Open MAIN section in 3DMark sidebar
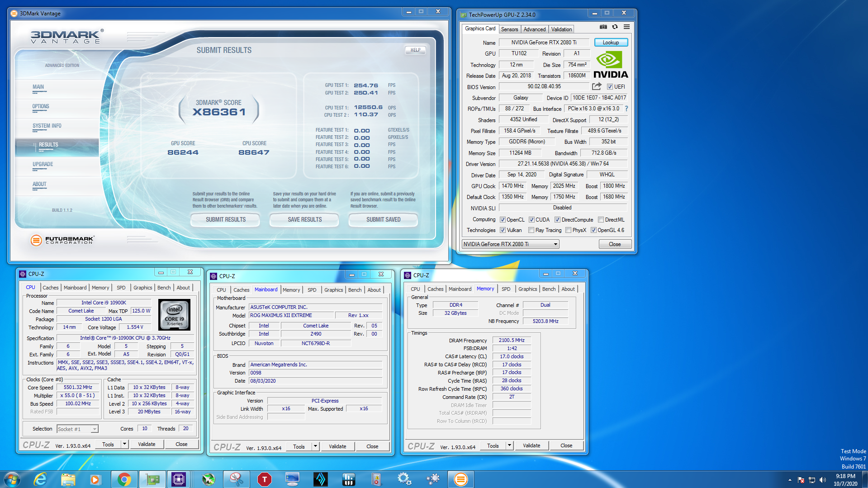Screen dimensions: 868x488 point(38,87)
